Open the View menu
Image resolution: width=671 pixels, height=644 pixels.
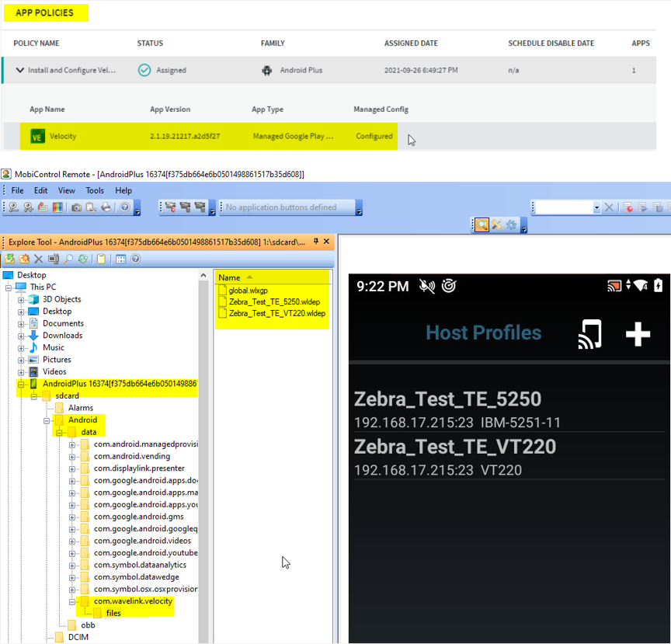(x=67, y=190)
